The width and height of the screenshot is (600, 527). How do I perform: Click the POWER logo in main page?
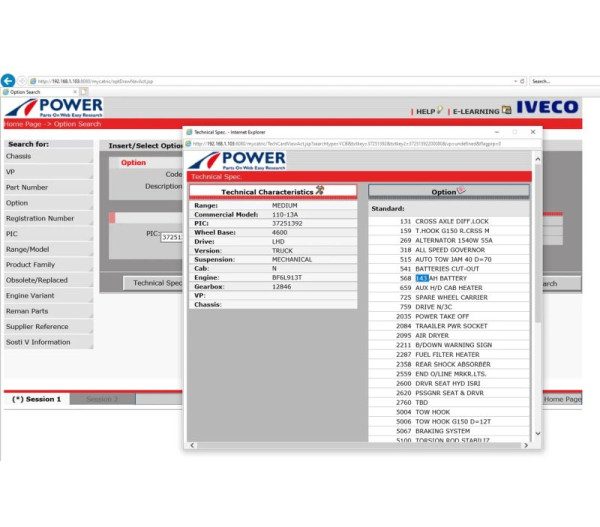click(53, 108)
